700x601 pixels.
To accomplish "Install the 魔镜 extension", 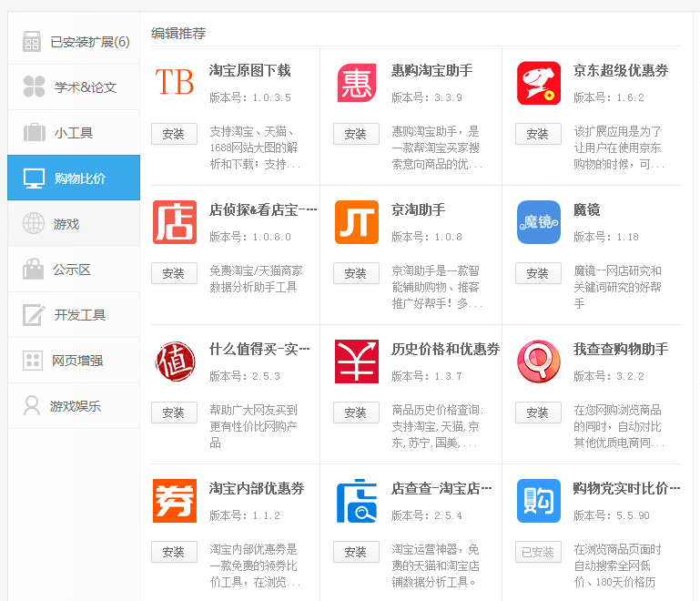I will pyautogui.click(x=538, y=273).
